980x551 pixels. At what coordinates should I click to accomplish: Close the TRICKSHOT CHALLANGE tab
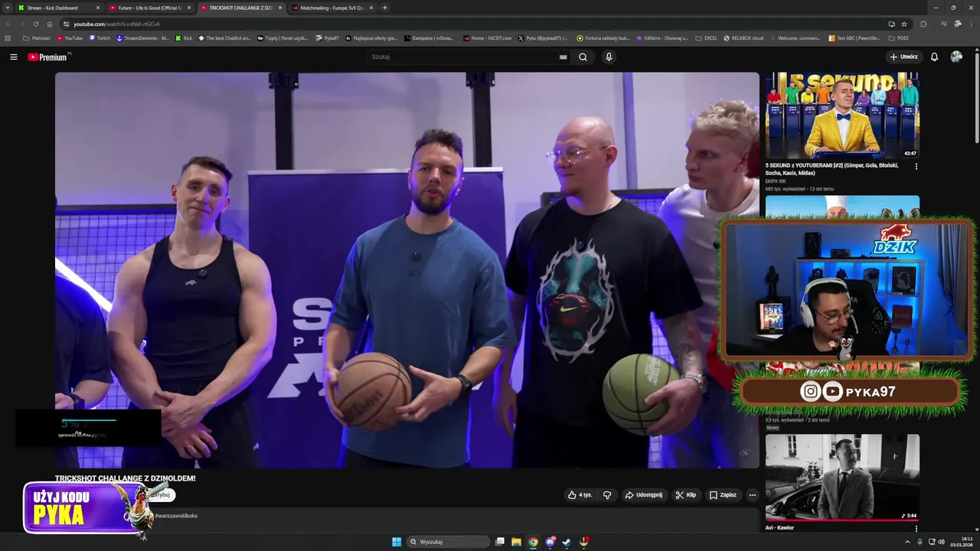coord(280,8)
